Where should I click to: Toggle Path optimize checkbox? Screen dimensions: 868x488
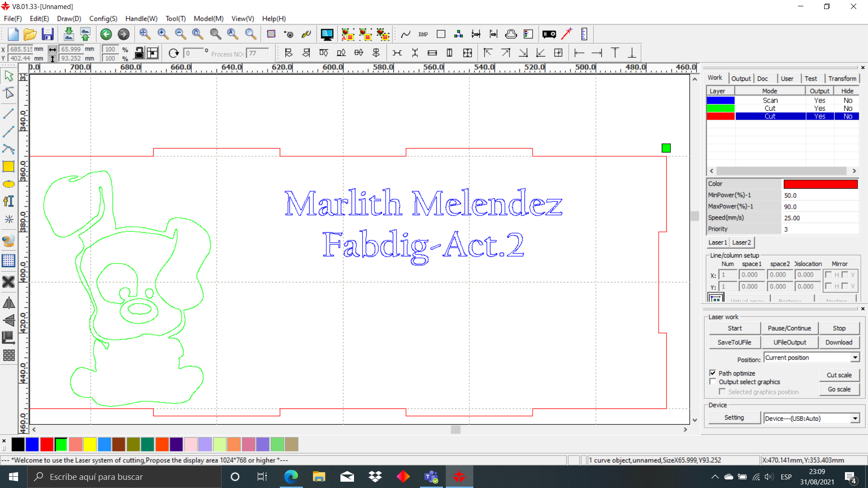(x=713, y=373)
